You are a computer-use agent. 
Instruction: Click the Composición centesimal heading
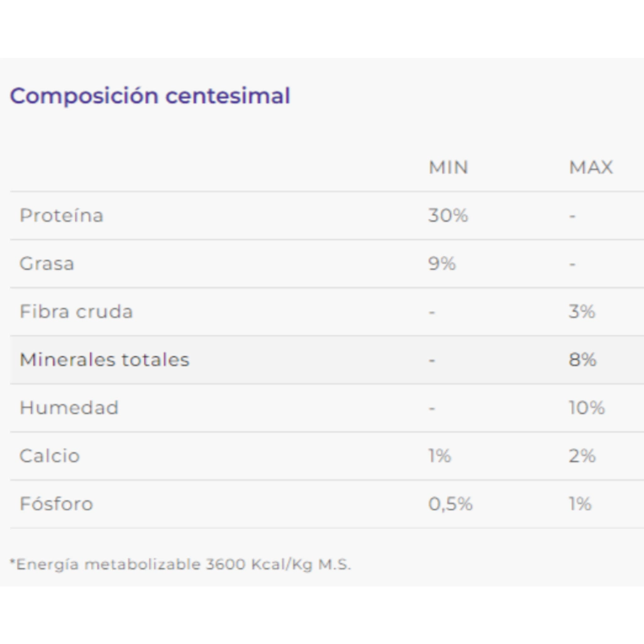click(150, 96)
